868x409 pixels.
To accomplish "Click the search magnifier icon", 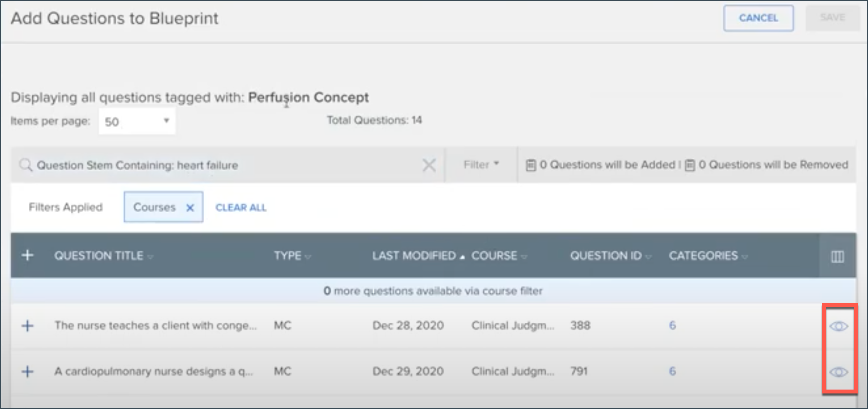I will [26, 165].
